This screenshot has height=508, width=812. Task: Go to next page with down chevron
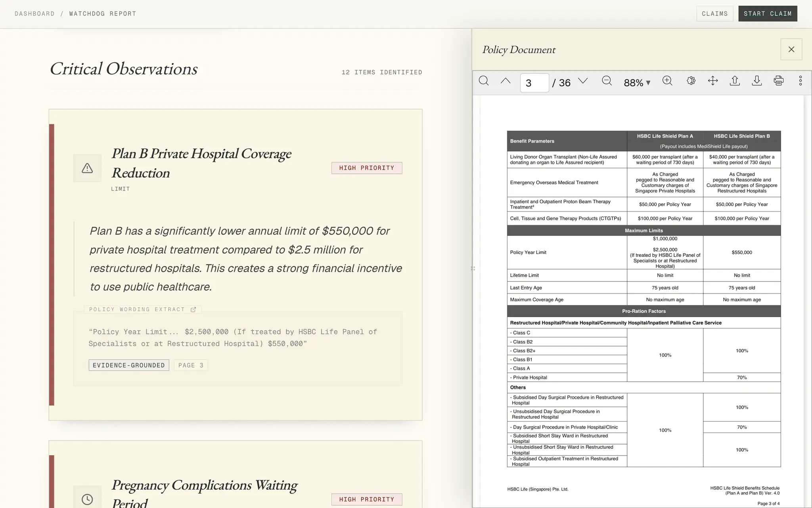pos(583,81)
